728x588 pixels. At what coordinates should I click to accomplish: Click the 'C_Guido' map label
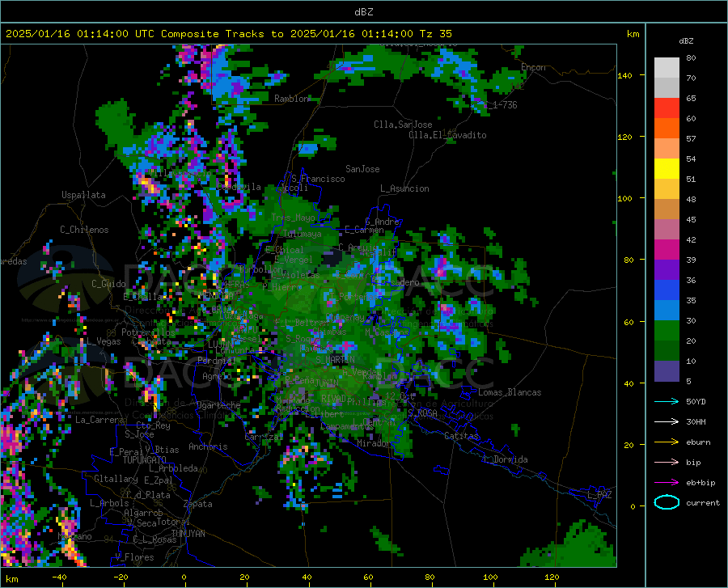coord(108,284)
